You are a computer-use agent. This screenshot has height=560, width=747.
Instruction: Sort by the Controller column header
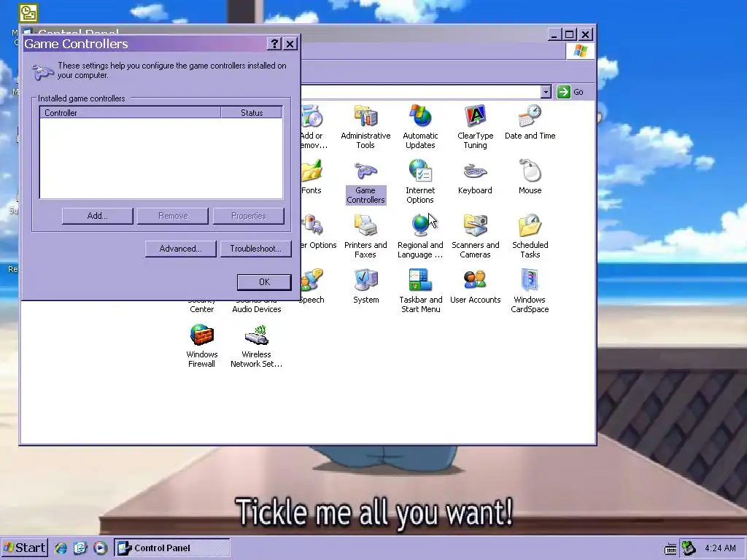click(130, 113)
